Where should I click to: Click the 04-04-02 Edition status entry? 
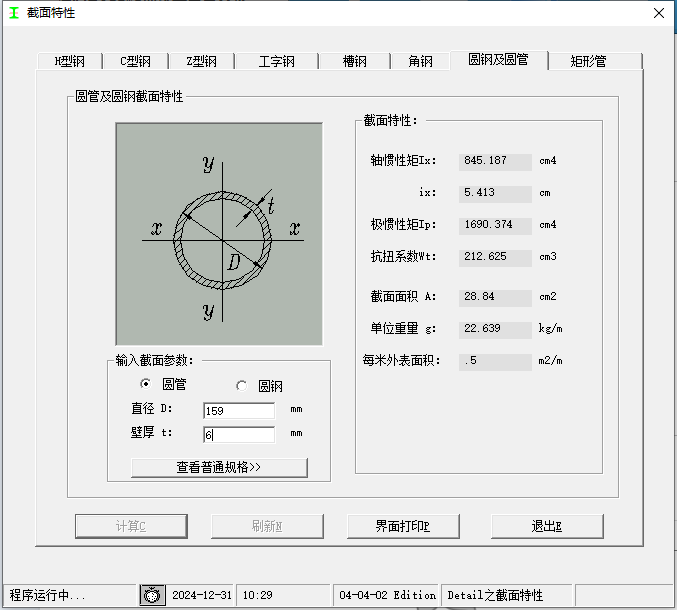387,595
